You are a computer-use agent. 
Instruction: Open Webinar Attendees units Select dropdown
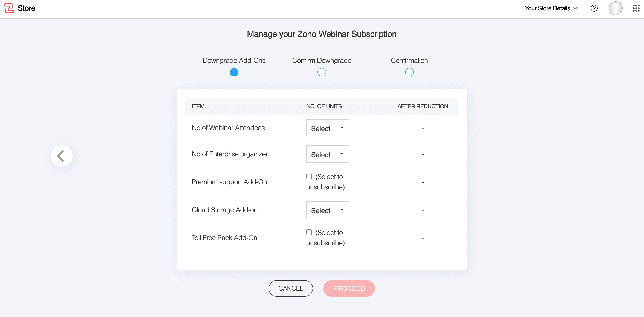point(328,128)
